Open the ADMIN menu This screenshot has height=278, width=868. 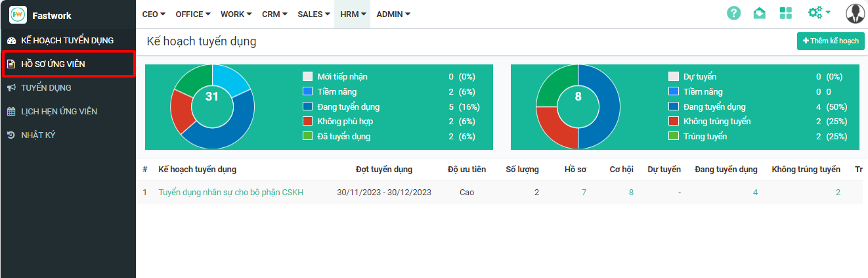393,14
